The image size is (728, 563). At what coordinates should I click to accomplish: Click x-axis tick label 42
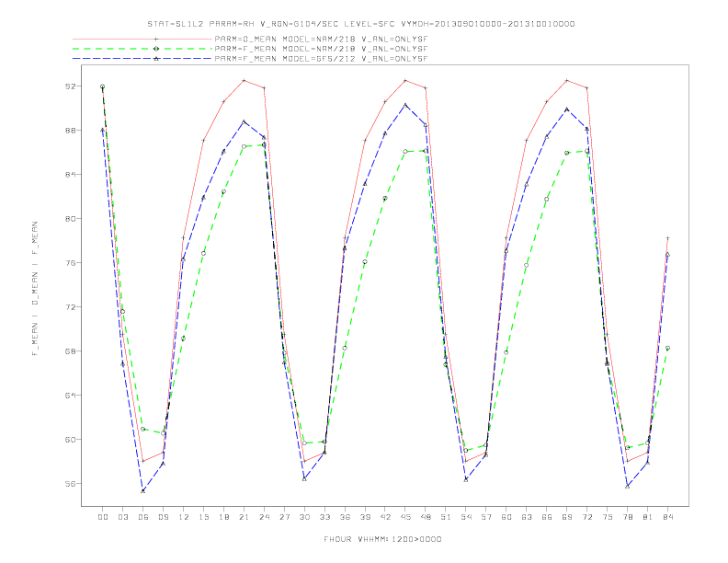(385, 517)
